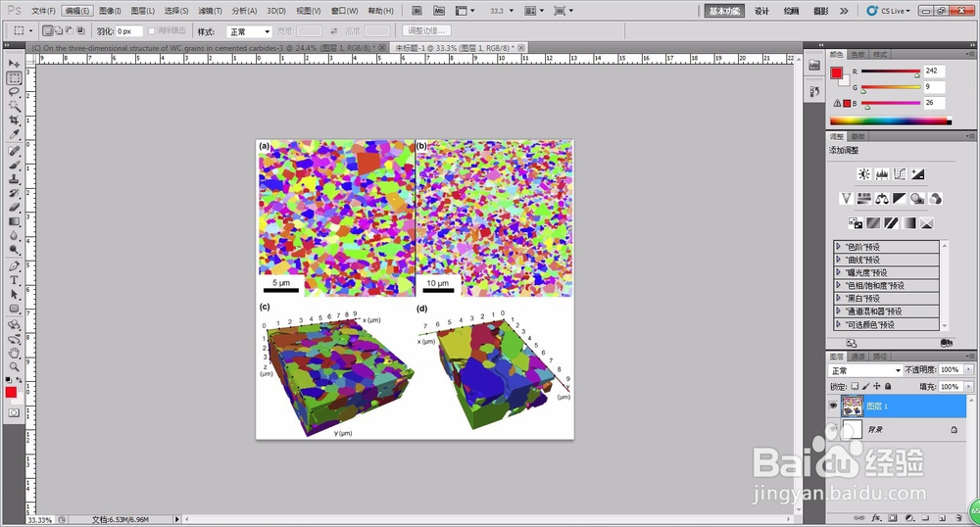Screen dimensions: 980x527
Task: Select the Spot Healing Brush tool
Action: (x=14, y=151)
